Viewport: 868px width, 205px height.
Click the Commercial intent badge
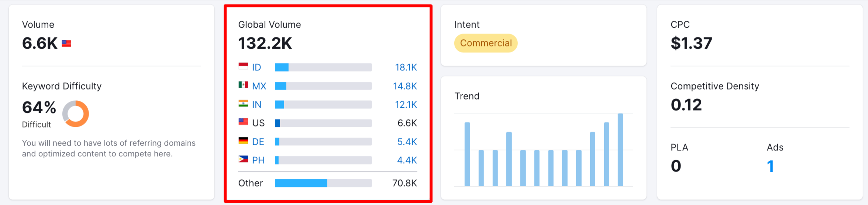click(x=486, y=43)
